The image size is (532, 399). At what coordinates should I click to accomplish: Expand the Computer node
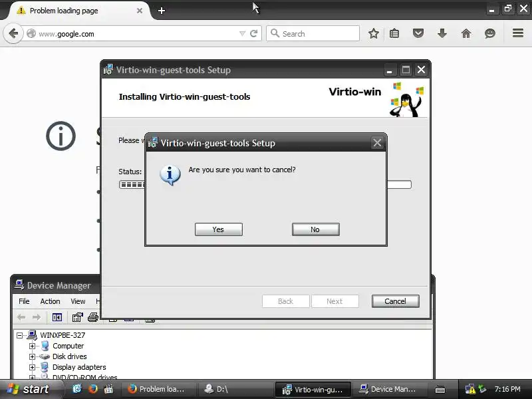click(32, 346)
